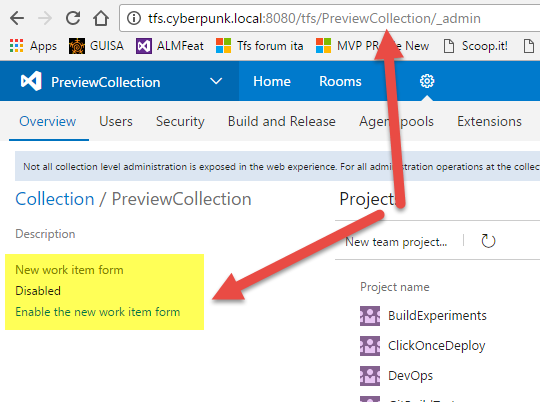This screenshot has width=540, height=402.
Task: Click the Disabled status text
Action: point(38,291)
